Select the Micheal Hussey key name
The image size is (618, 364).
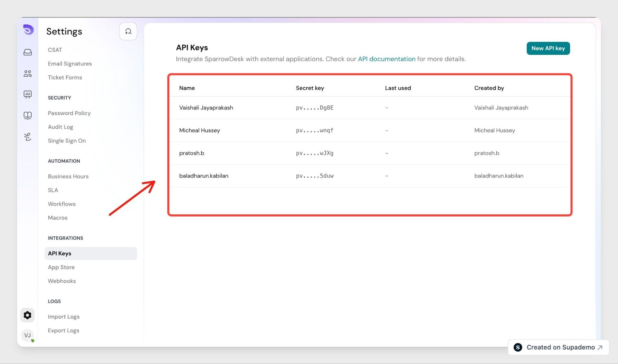[x=199, y=130]
